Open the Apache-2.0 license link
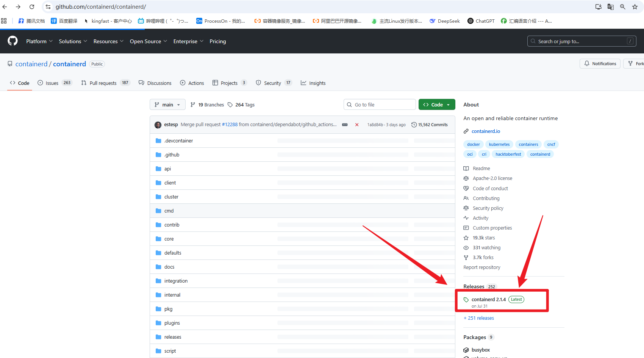Screen dimensions: 644x358 [492, 178]
